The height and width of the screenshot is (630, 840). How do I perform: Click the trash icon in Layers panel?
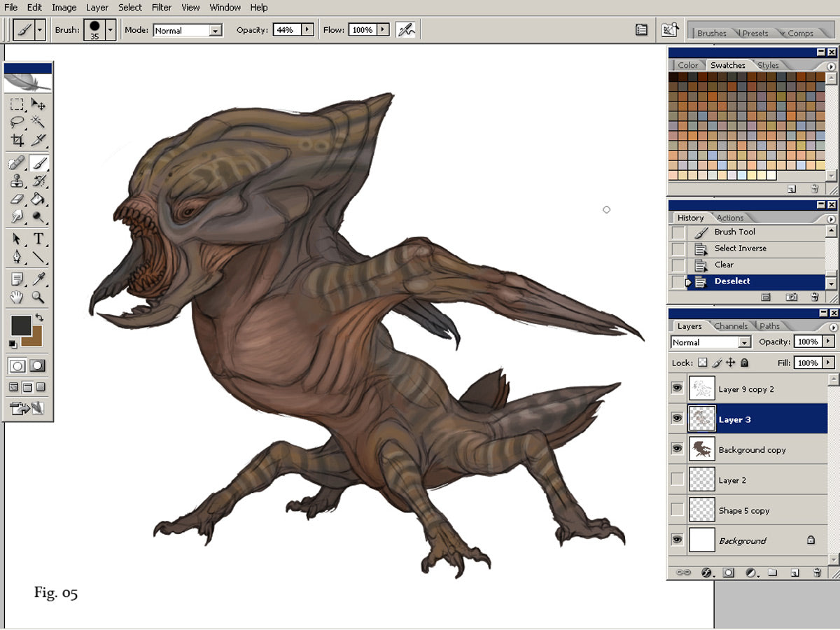click(816, 573)
